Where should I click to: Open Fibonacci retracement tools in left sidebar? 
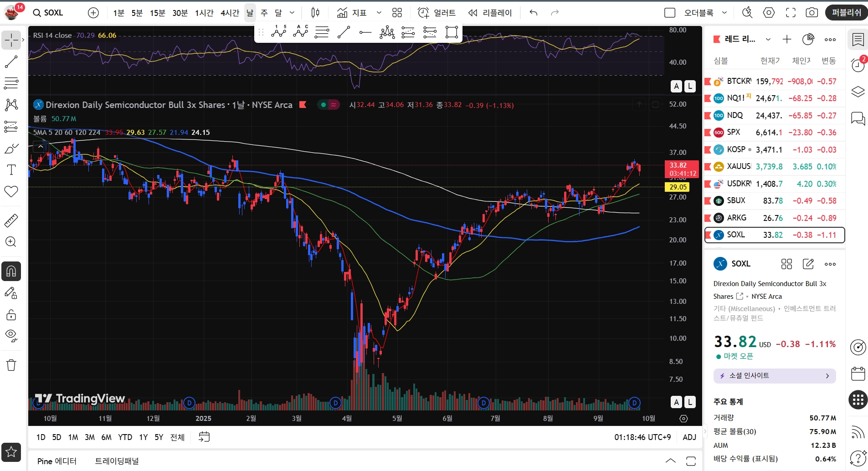click(x=11, y=83)
